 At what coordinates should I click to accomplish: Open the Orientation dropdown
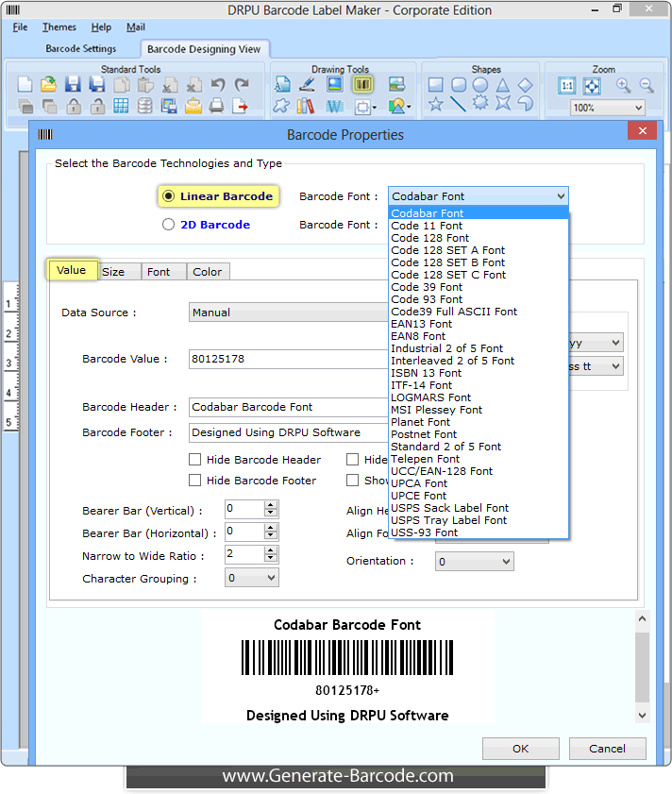point(475,562)
